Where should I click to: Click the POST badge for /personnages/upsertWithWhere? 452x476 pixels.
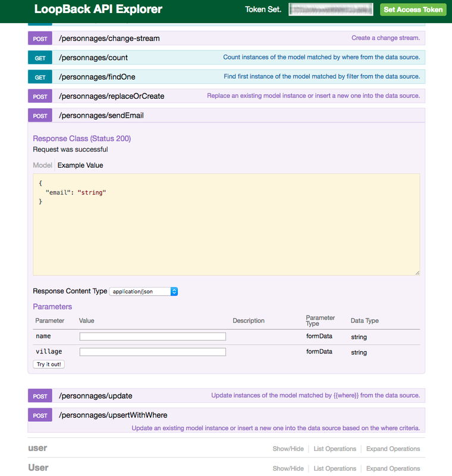(x=40, y=415)
